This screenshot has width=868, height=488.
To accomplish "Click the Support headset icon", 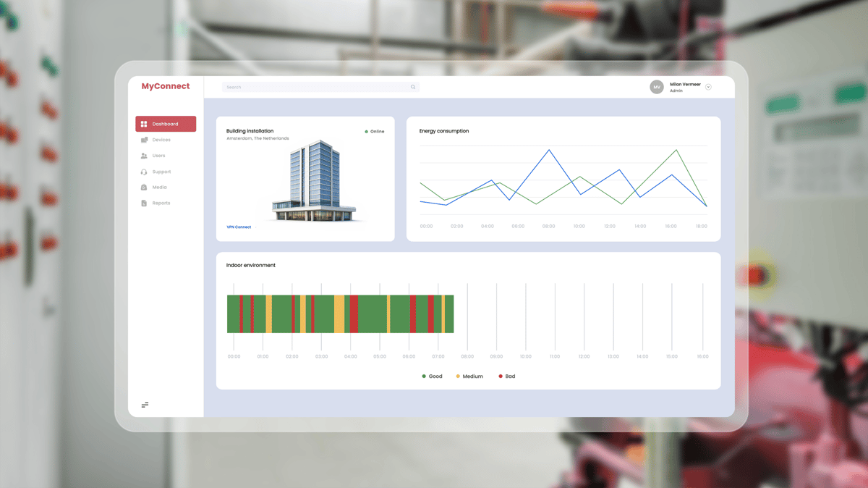I will [x=143, y=172].
